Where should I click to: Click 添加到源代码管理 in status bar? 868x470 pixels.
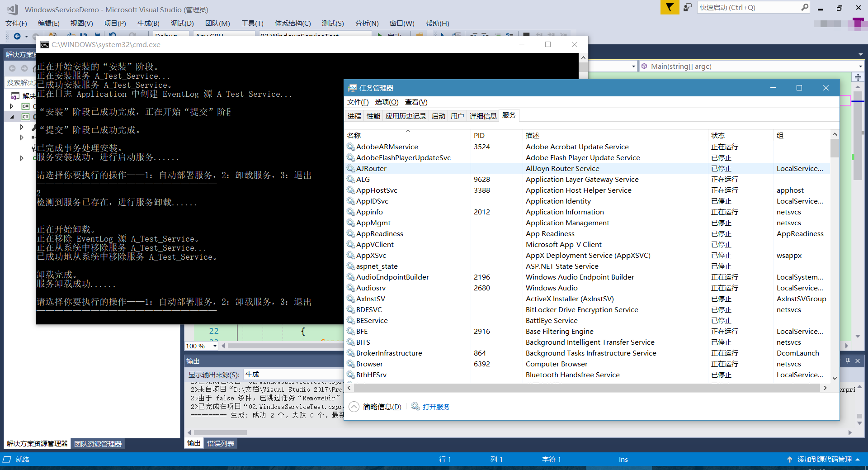(824, 459)
